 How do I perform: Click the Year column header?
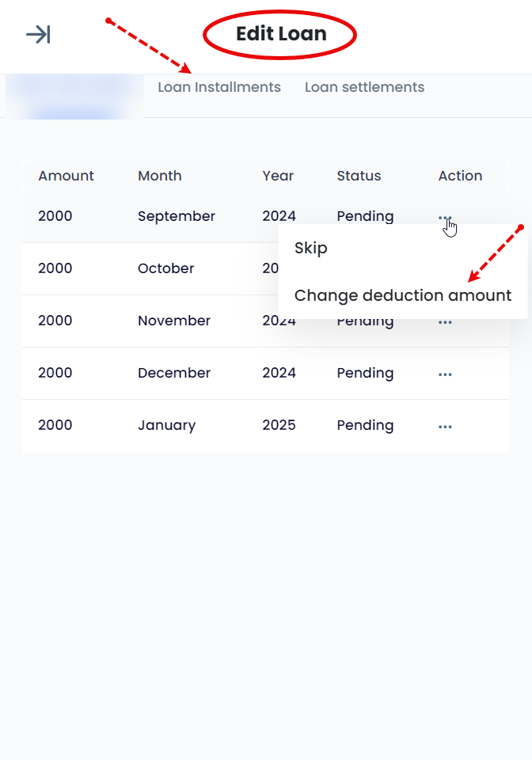(x=278, y=176)
